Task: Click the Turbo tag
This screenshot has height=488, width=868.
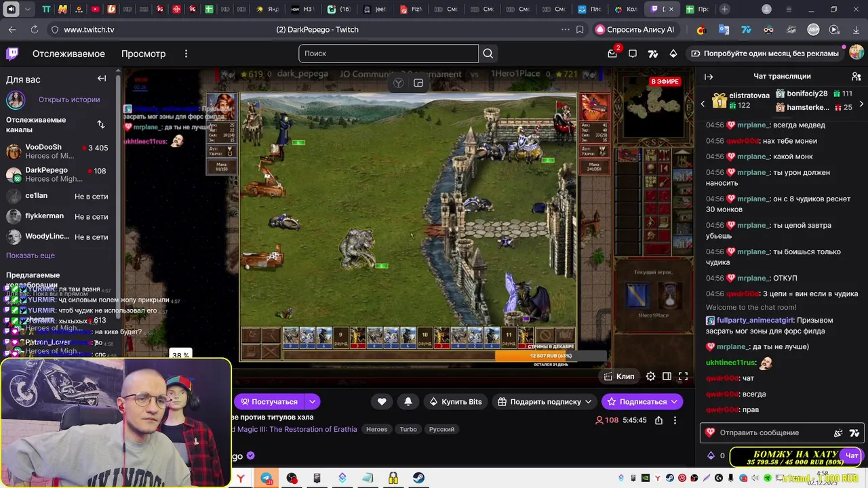Action: [408, 429]
